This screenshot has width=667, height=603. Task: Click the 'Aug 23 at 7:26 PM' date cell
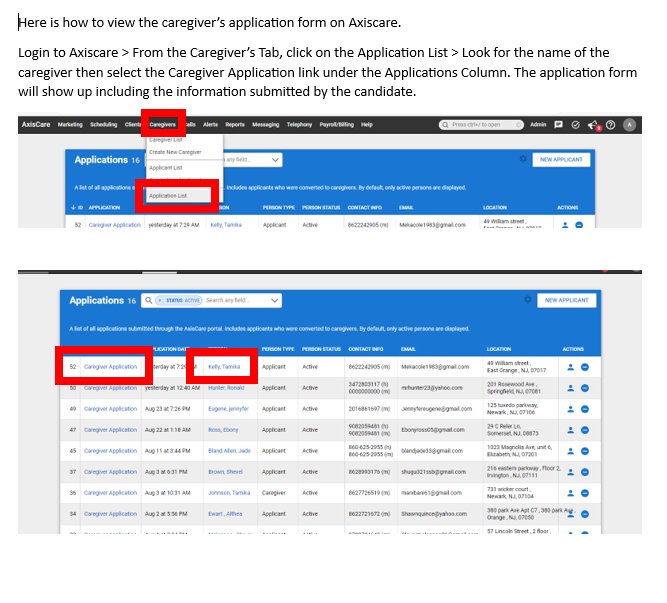(168, 409)
